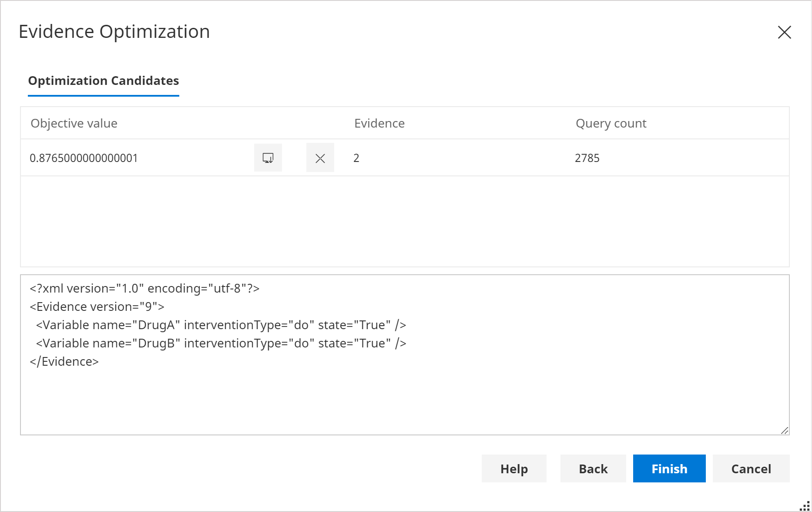Viewport: 812px width, 512px height.
Task: Close the Evidence Optimization dialog
Action: coord(784,32)
